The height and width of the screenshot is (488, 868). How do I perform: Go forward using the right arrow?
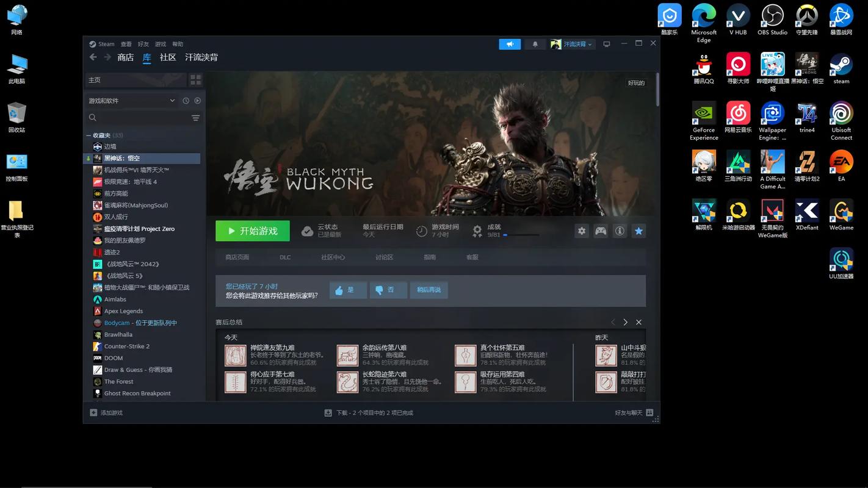[x=107, y=57]
